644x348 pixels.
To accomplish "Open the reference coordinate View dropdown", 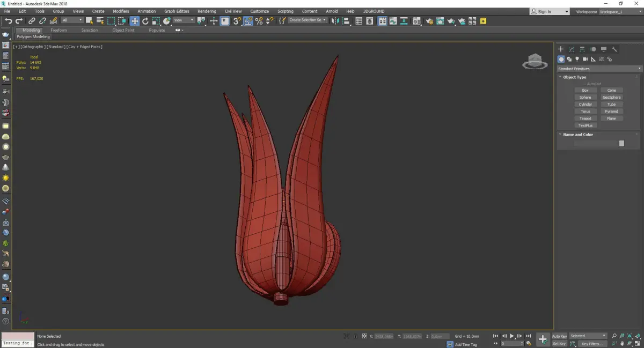I will (184, 20).
